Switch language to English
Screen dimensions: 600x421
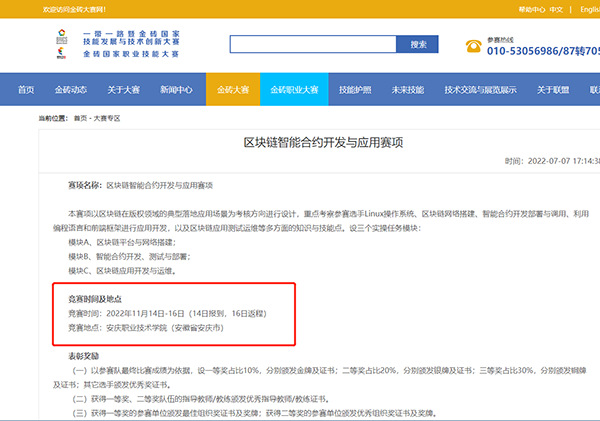[x=588, y=10]
